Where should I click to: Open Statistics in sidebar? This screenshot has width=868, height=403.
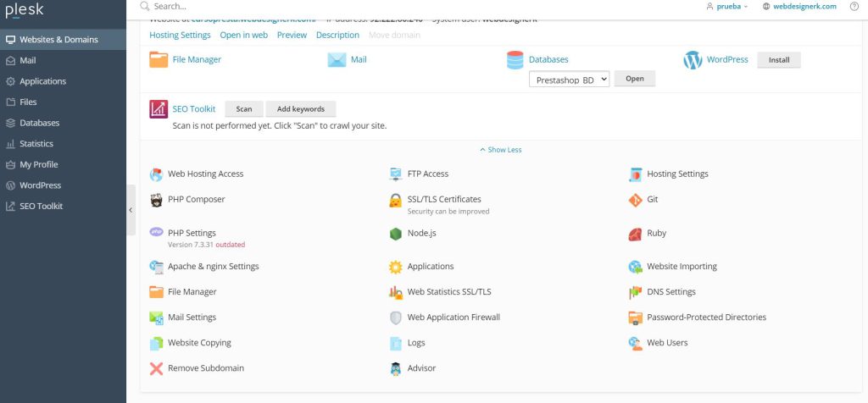[63, 144]
